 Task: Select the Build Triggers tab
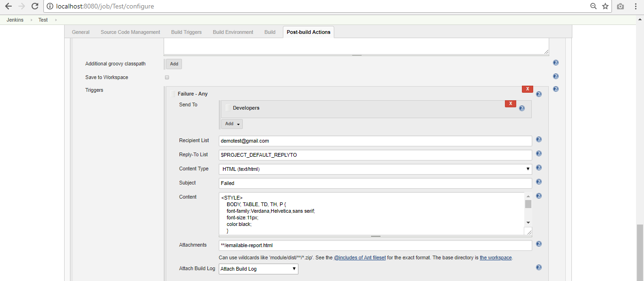(186, 32)
